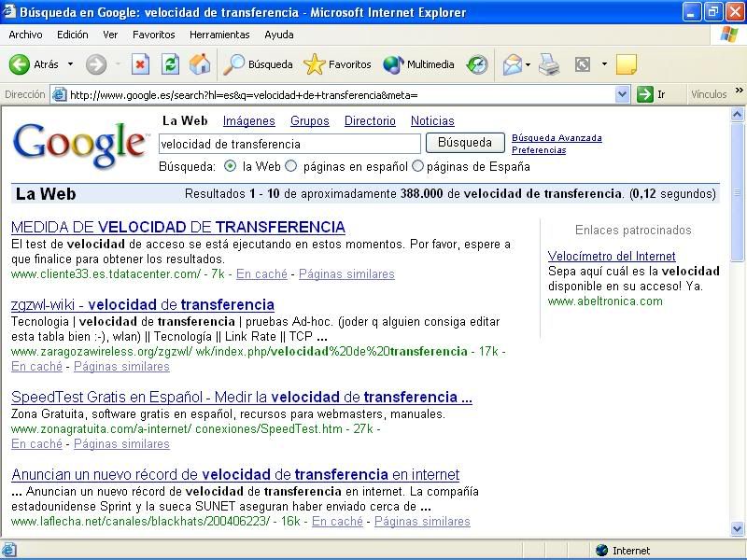Open 'MEDIDA DE VELOCIDAD DE TRANSFERENCIA' result

tap(178, 227)
